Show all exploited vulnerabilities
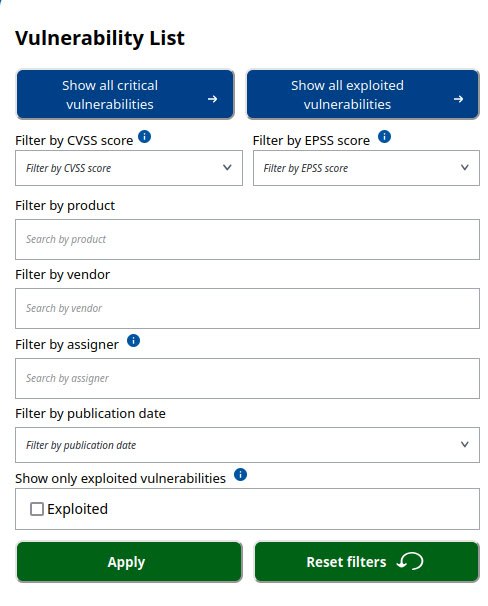 [x=363, y=94]
